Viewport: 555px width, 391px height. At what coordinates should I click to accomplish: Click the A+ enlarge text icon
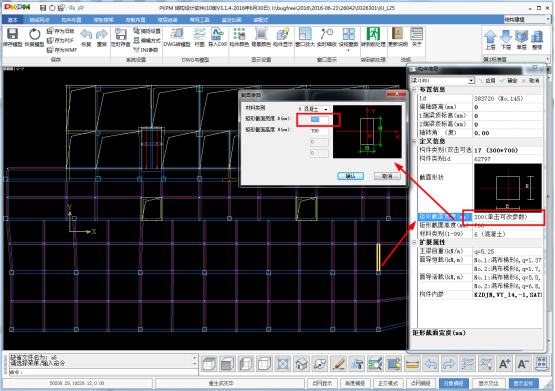pyautogui.click(x=504, y=363)
